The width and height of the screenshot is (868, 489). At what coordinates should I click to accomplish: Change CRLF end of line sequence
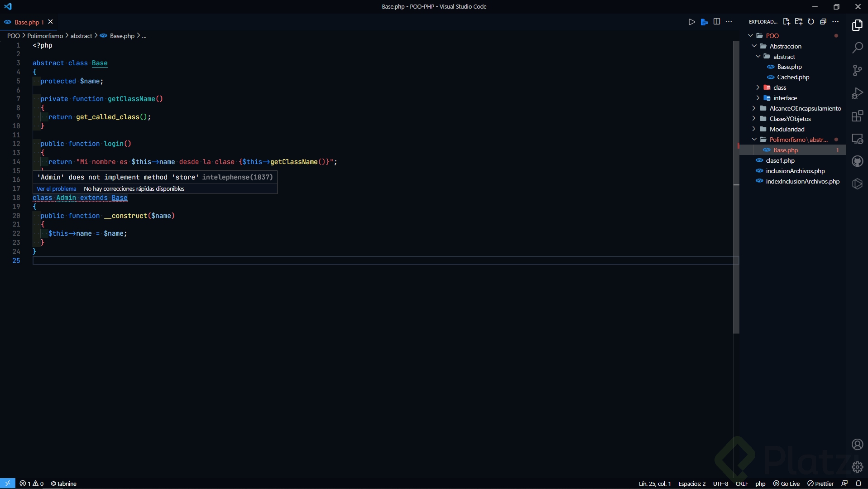[x=742, y=484]
